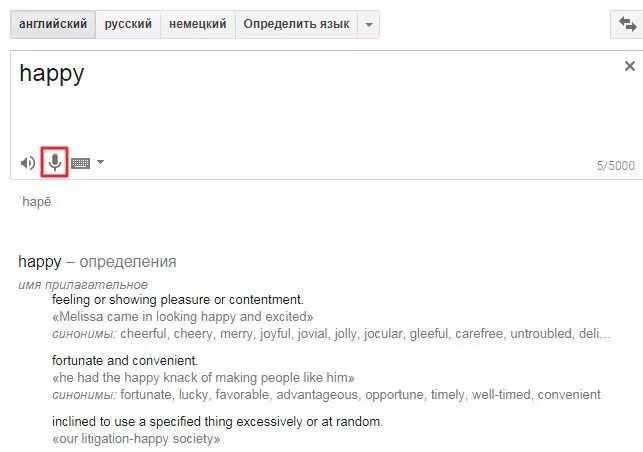Viewport: 643px width, 452px height.
Task: Select the Определить язык option
Action: [296, 24]
